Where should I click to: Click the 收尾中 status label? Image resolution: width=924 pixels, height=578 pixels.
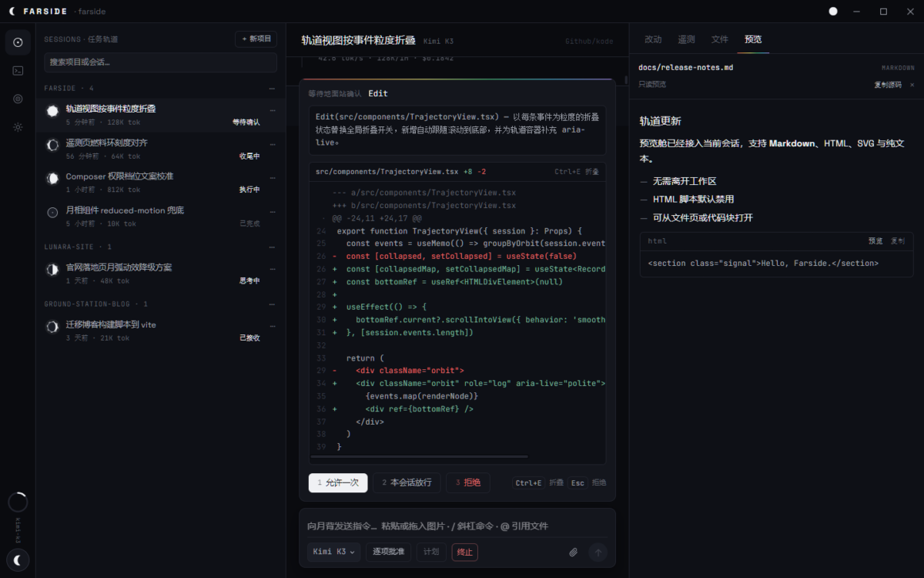point(249,156)
